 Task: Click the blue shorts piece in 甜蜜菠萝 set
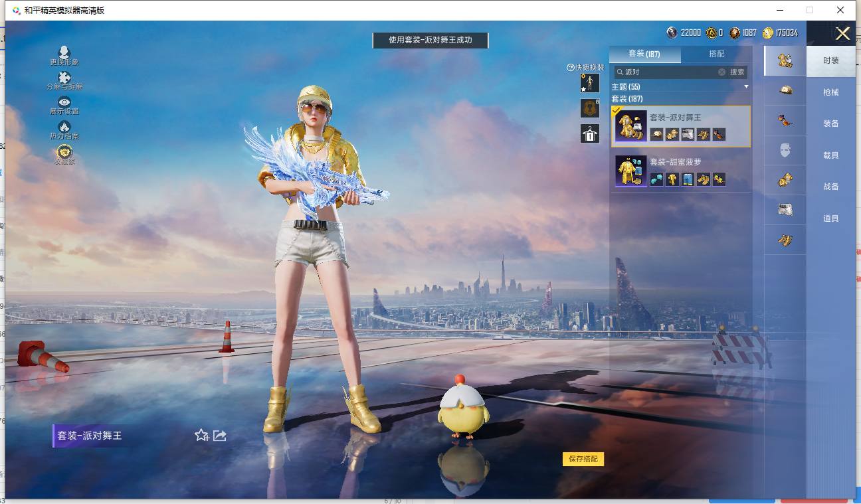[688, 179]
